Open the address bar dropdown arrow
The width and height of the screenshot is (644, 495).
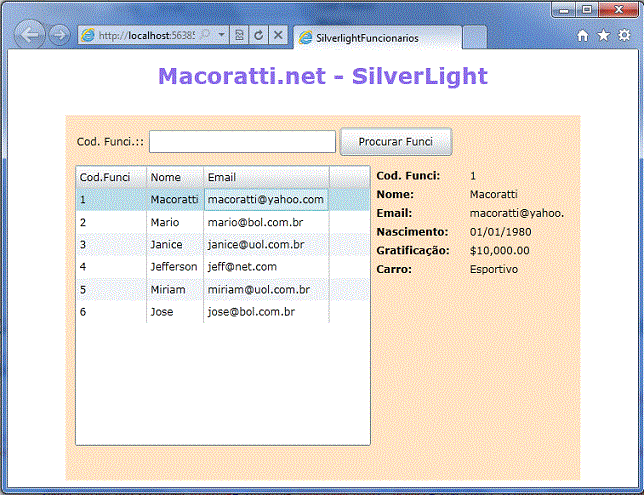(x=221, y=35)
